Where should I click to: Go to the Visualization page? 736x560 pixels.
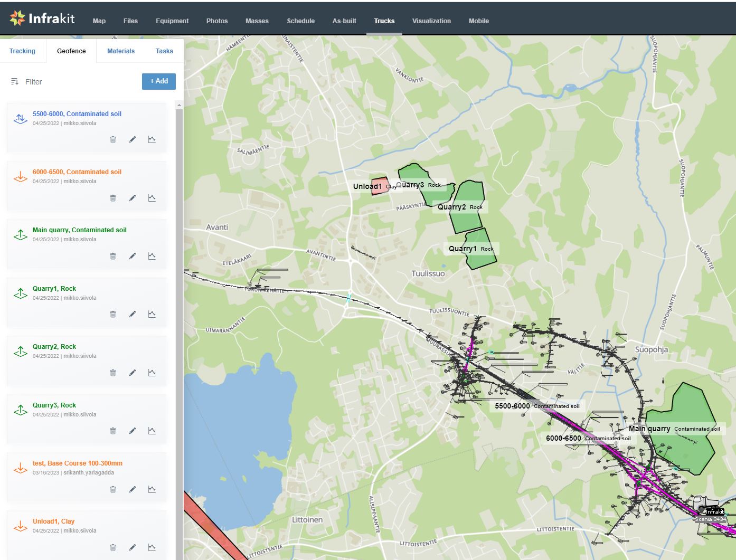431,21
